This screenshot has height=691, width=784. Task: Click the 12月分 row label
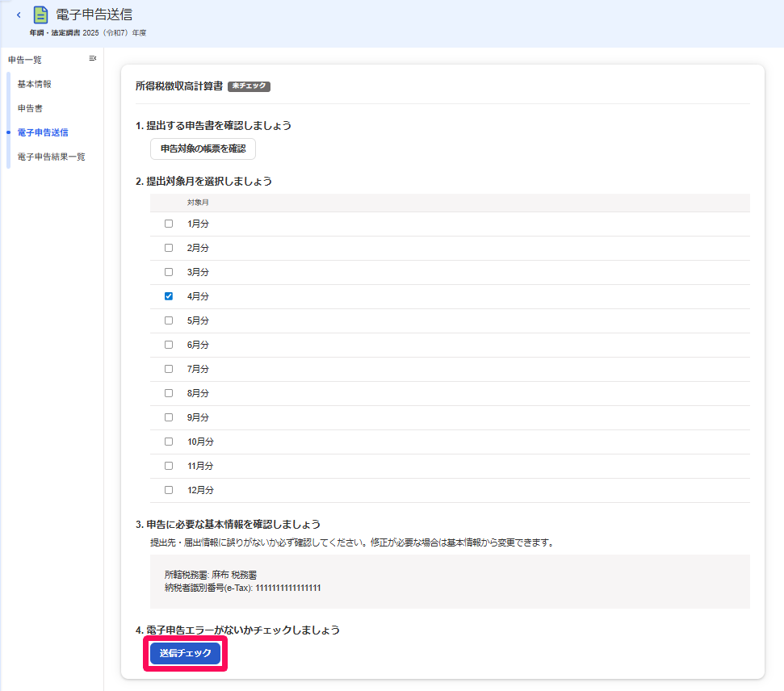pyautogui.click(x=200, y=490)
